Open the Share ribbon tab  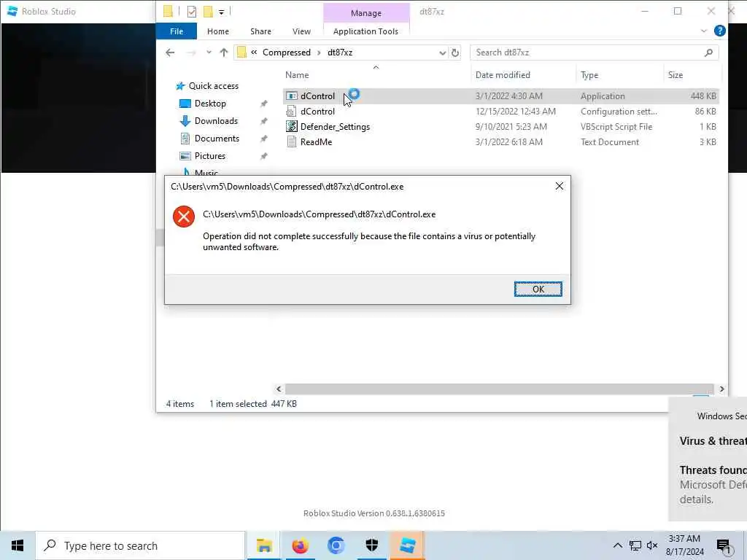click(x=260, y=31)
